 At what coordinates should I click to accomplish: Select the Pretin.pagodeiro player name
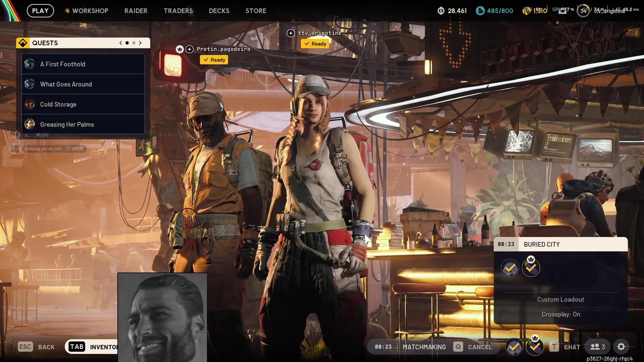(223, 49)
